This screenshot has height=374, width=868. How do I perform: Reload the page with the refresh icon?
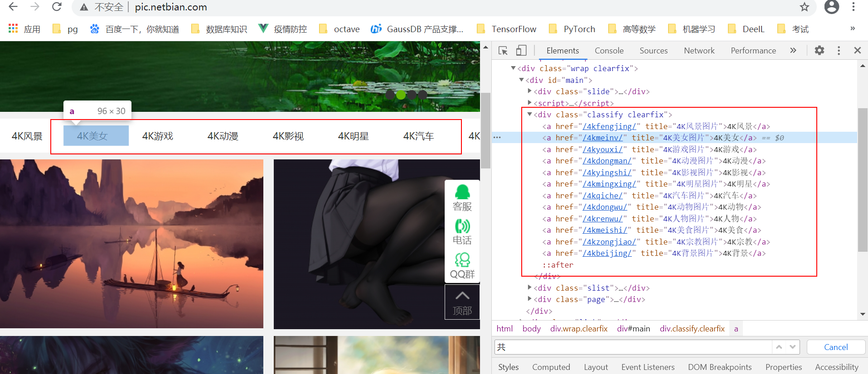[57, 7]
